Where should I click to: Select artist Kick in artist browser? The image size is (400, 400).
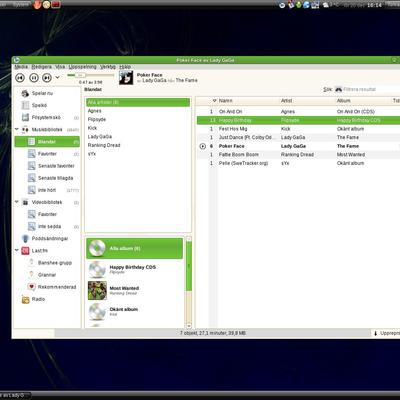92,128
